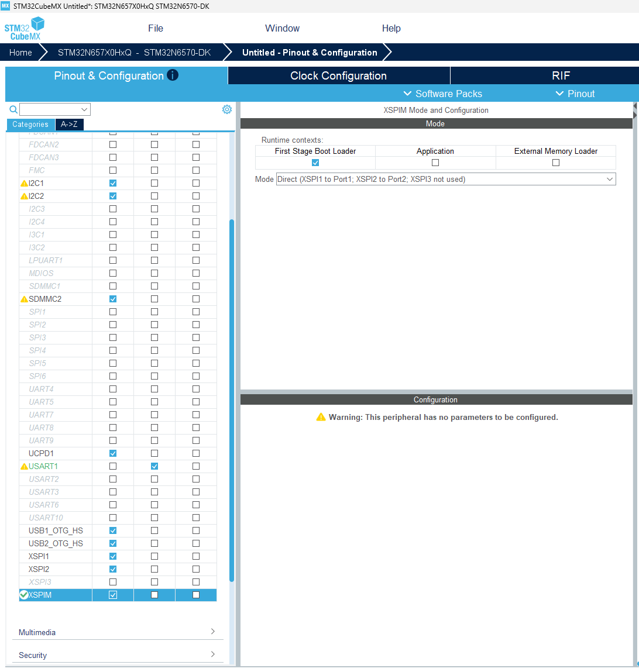This screenshot has height=672, width=639.
Task: Select the Categories tab
Action: 30,125
